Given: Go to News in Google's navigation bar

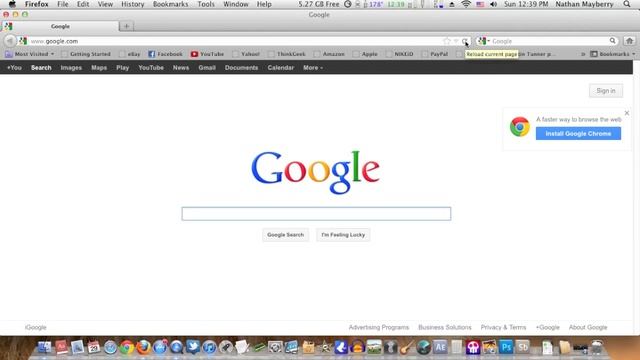Looking at the screenshot, I should coord(180,68).
